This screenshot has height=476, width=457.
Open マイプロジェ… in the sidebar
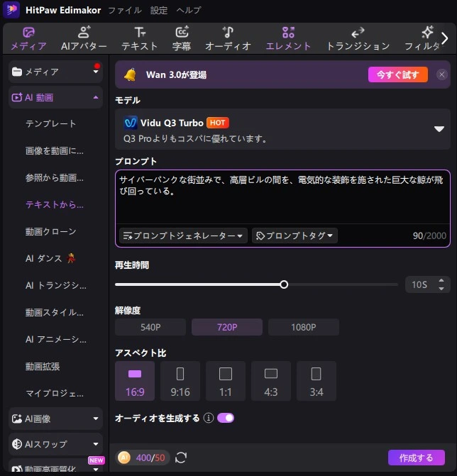[x=55, y=394]
